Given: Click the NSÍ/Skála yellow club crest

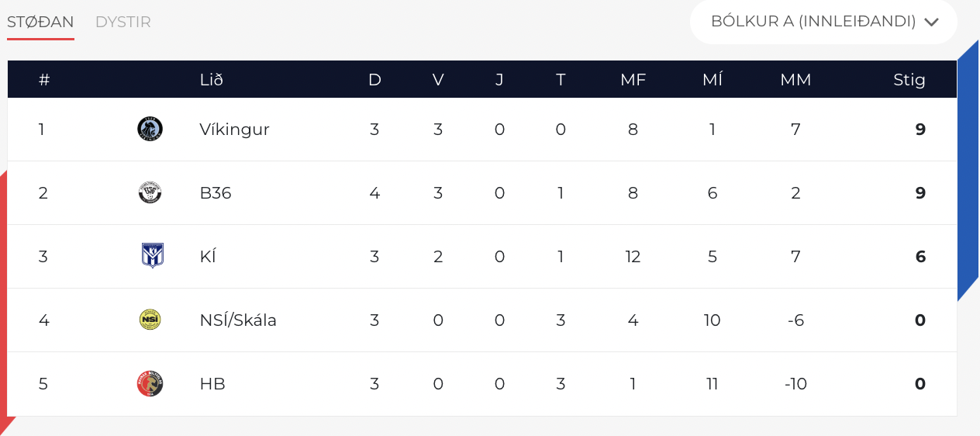Looking at the screenshot, I should pyautogui.click(x=150, y=320).
